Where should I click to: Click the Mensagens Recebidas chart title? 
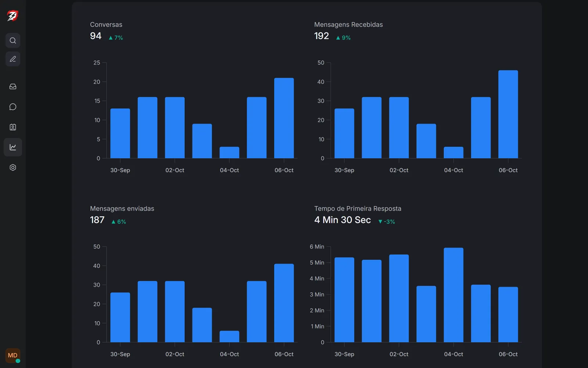(x=348, y=25)
